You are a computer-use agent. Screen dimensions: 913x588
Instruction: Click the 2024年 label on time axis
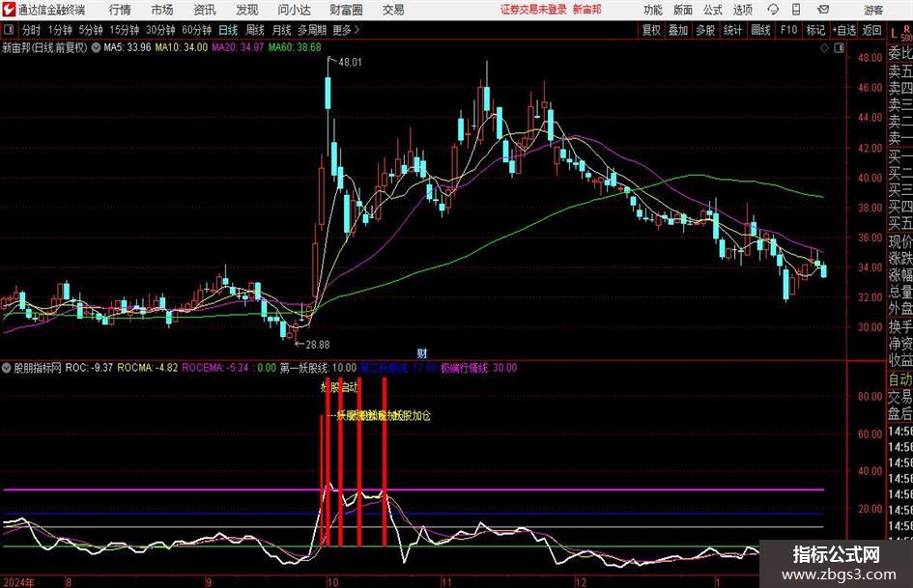(18, 582)
